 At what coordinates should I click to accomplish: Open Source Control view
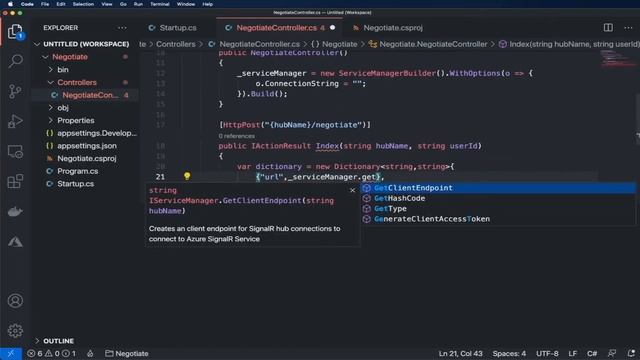pyautogui.click(x=15, y=91)
